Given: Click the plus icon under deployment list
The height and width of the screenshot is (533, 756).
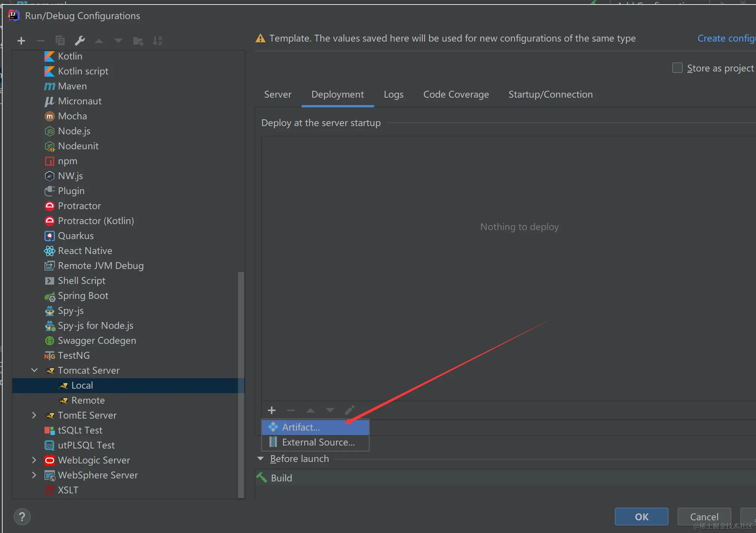Looking at the screenshot, I should 272,410.
